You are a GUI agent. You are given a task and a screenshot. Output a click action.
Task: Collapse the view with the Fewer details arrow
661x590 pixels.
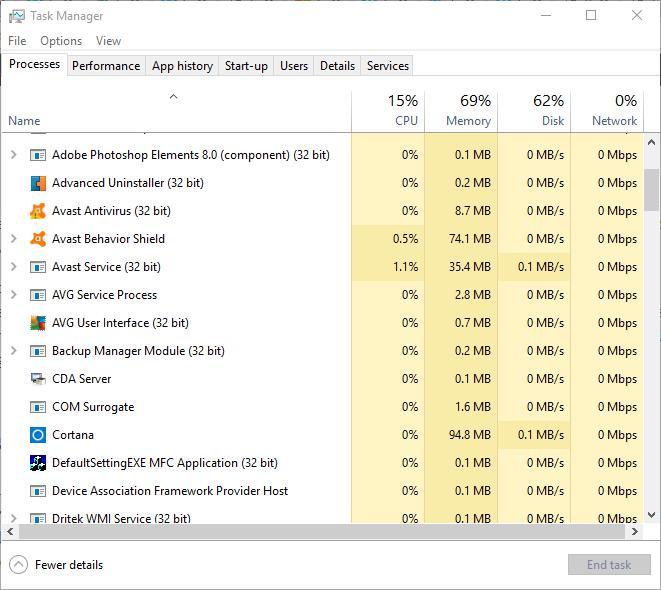[x=19, y=565]
